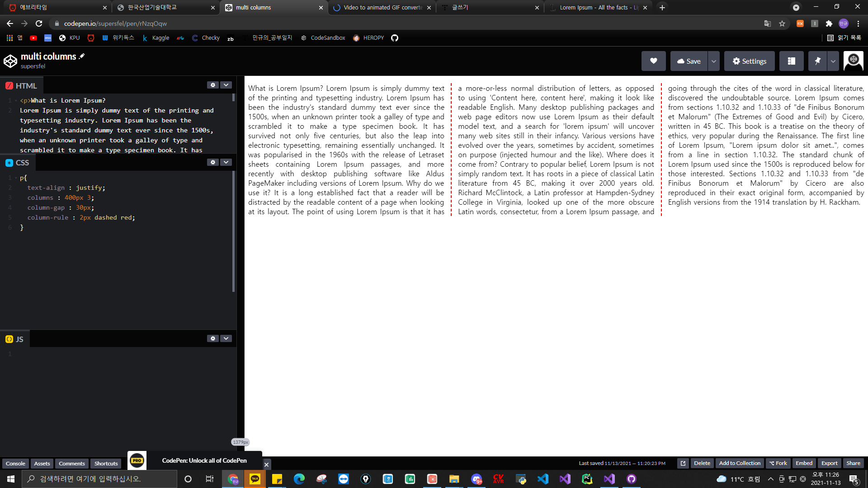Open PyCharm from the taskbar
This screenshot has width=868, height=488.
(587, 479)
